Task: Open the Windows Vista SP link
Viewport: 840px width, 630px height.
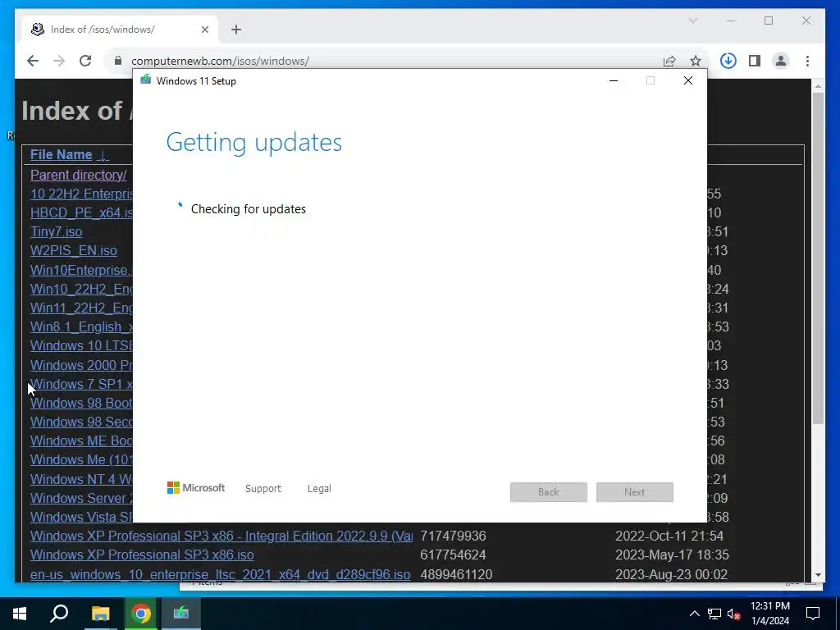Action: [81, 517]
